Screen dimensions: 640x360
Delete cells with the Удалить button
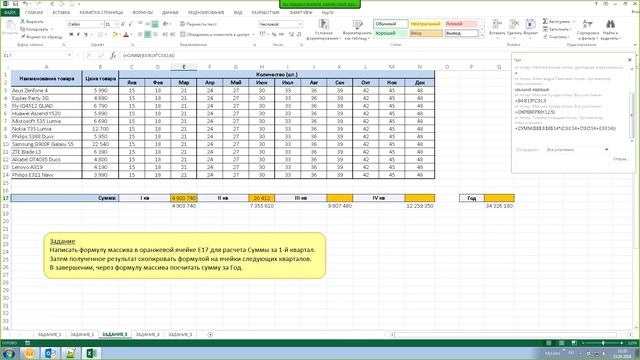click(x=514, y=28)
